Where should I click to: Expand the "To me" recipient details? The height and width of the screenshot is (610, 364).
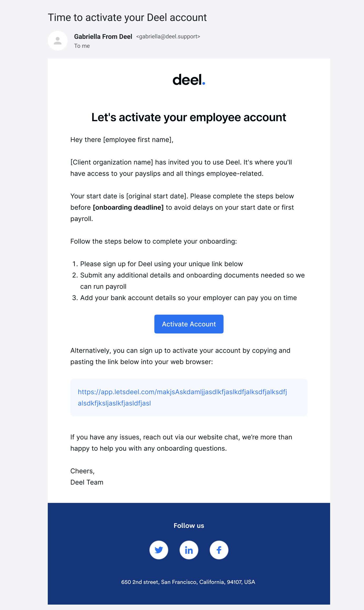[x=82, y=46]
